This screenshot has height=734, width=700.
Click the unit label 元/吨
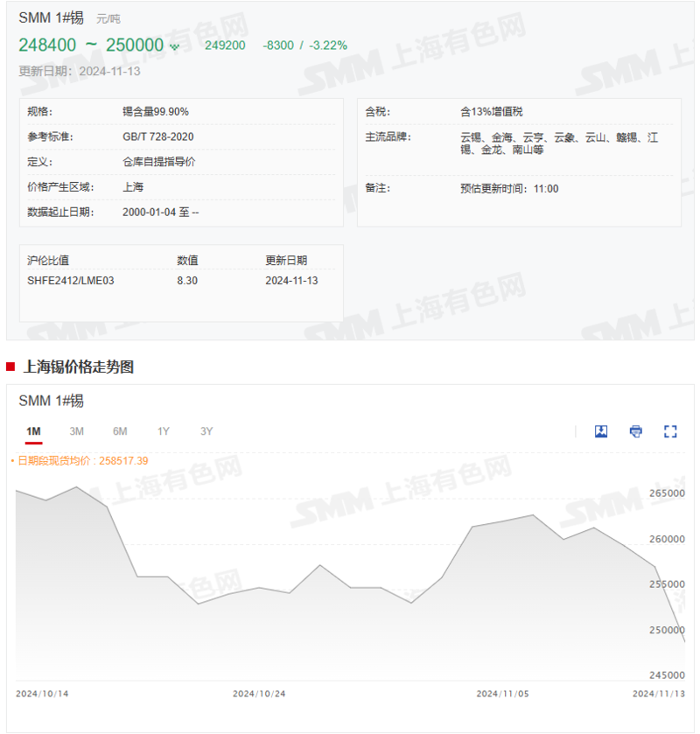click(108, 19)
